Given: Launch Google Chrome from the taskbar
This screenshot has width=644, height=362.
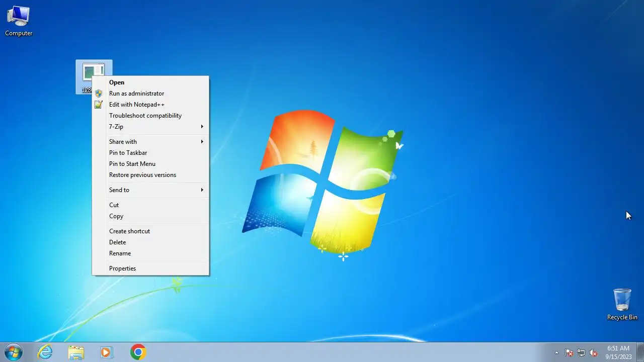Looking at the screenshot, I should tap(138, 352).
